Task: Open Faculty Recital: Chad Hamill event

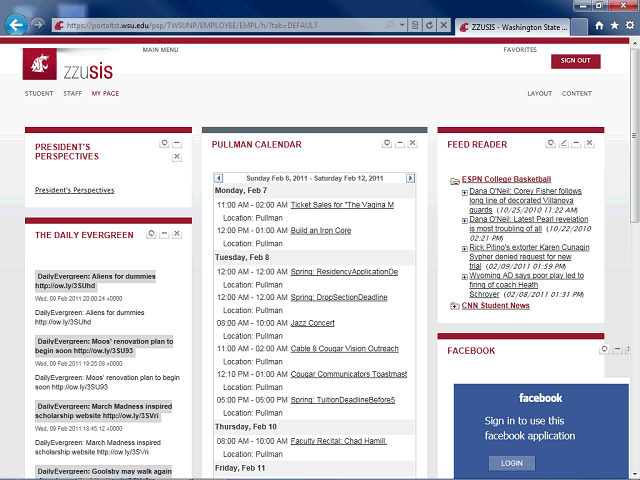Action: (x=338, y=441)
